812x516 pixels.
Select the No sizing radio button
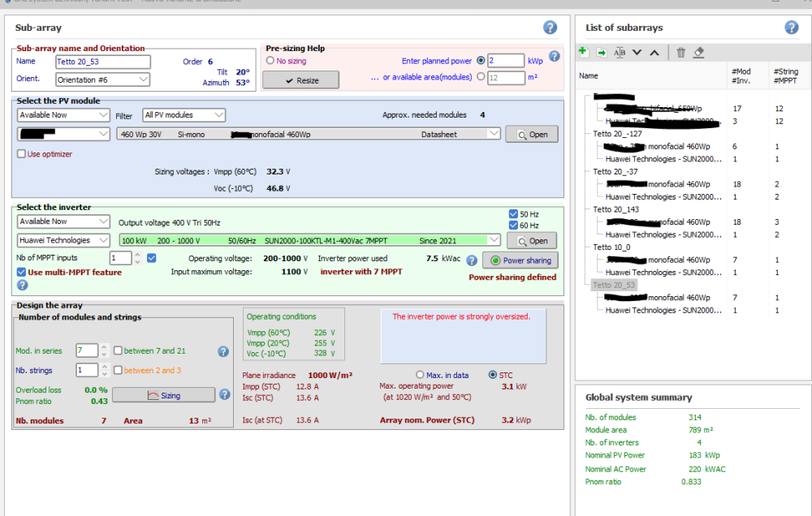click(x=270, y=61)
